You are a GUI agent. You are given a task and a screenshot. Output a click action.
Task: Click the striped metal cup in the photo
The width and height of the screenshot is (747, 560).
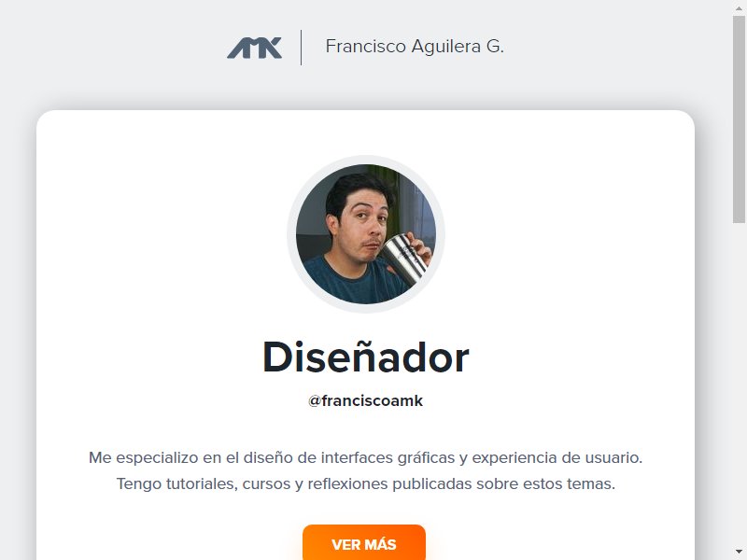(405, 259)
